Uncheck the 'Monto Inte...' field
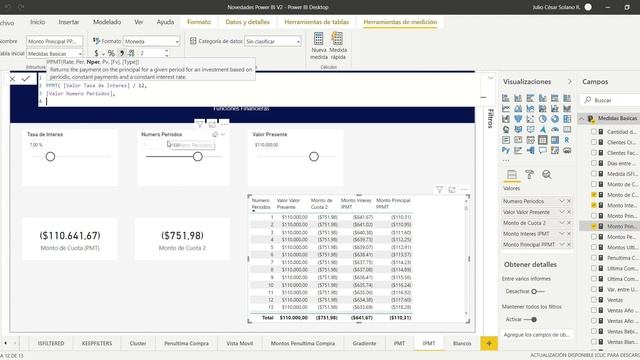 [594, 205]
